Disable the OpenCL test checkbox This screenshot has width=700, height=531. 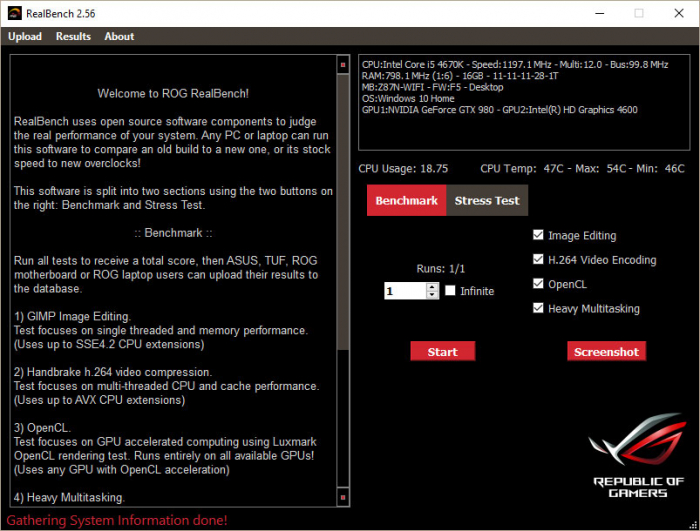(x=539, y=284)
